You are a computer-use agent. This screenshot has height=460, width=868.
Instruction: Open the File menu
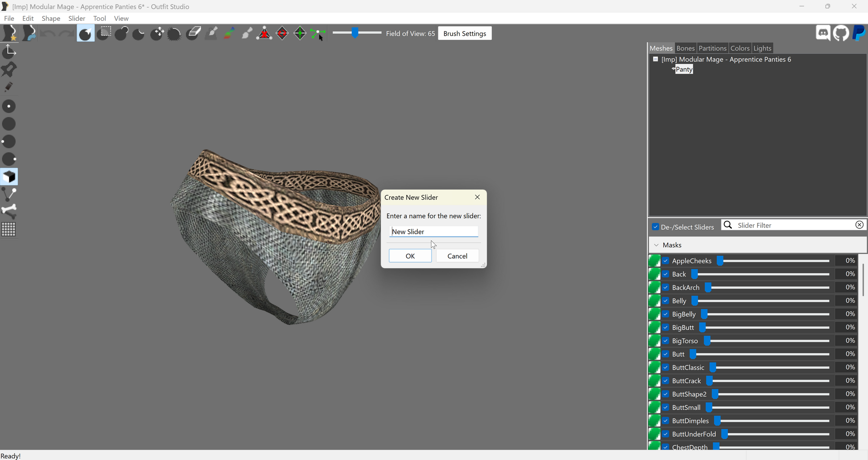pos(9,19)
